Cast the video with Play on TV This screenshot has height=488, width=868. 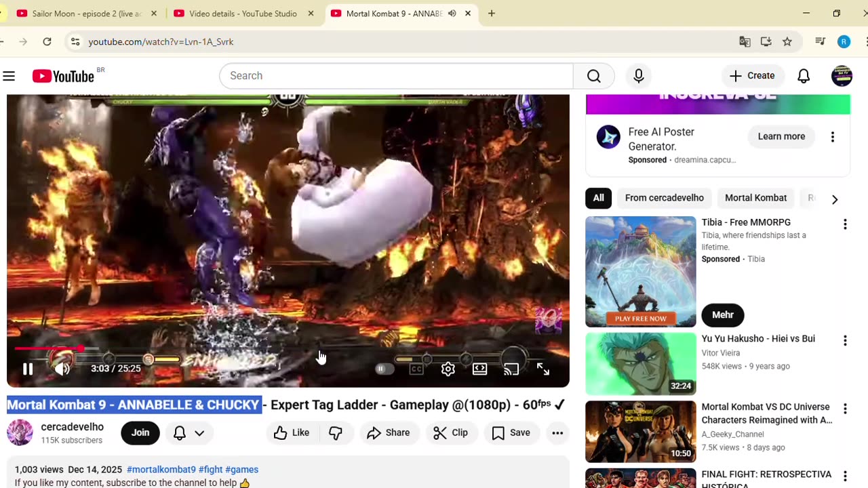click(511, 369)
